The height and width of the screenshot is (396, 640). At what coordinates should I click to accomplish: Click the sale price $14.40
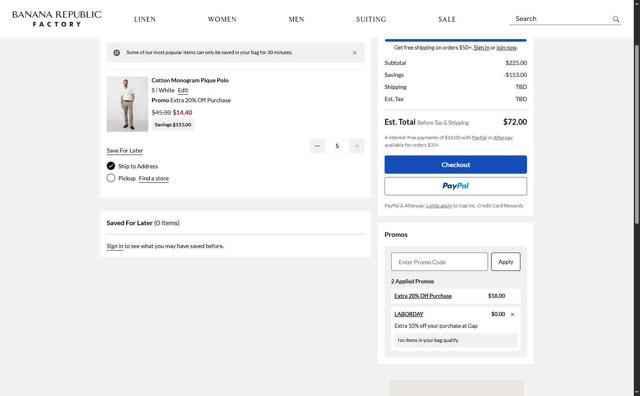pos(182,113)
